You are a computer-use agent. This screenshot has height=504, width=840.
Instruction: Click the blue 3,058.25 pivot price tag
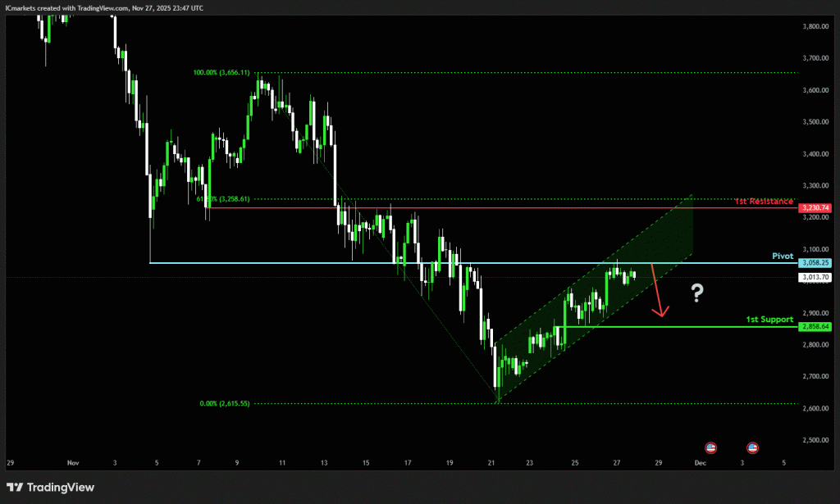(817, 263)
